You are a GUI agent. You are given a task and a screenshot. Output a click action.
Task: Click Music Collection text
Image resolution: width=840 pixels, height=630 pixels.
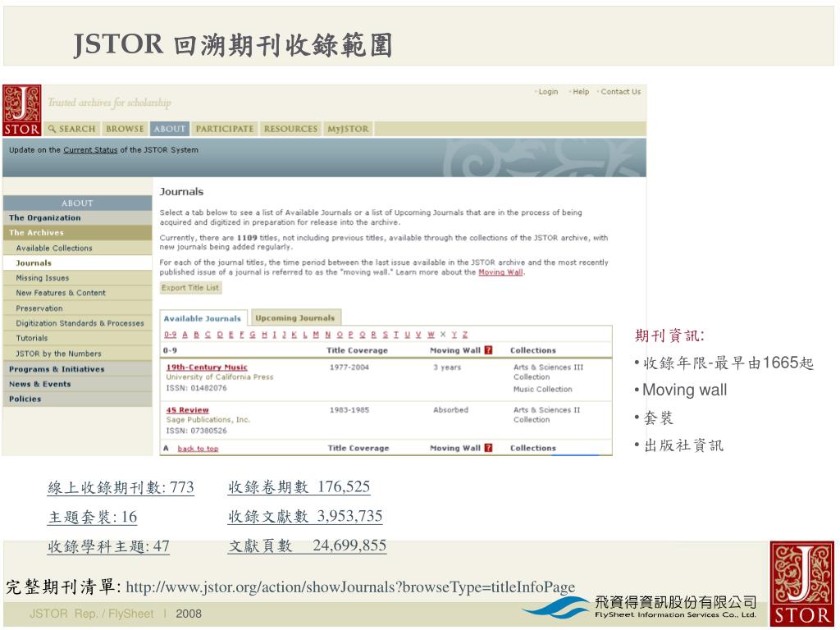(x=543, y=389)
